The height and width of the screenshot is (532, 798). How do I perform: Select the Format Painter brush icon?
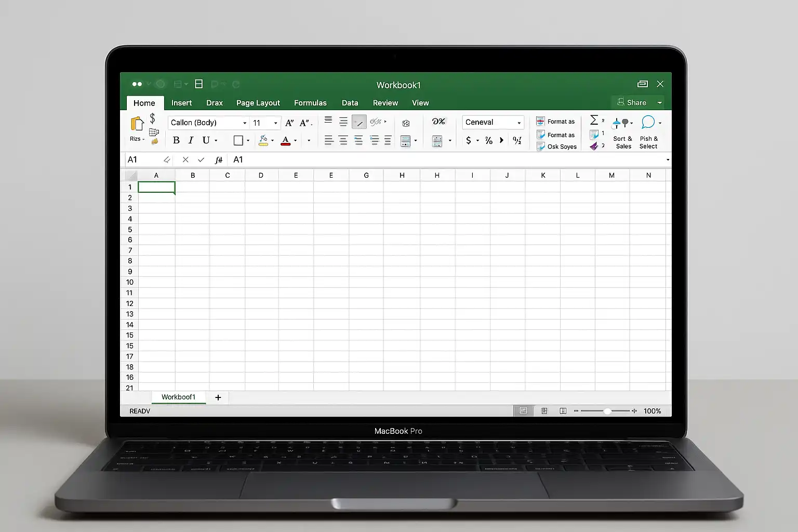coord(154,141)
